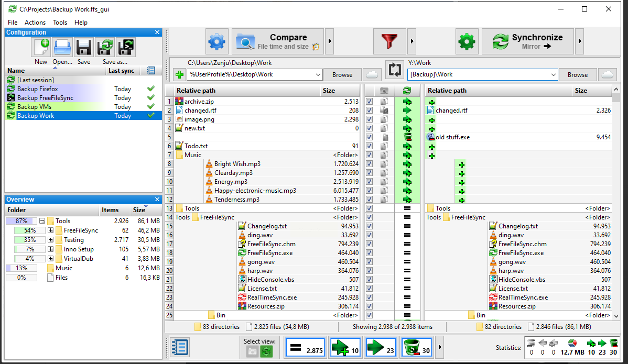Click the red funnel filter icon
The height and width of the screenshot is (364, 628).
coord(389,41)
